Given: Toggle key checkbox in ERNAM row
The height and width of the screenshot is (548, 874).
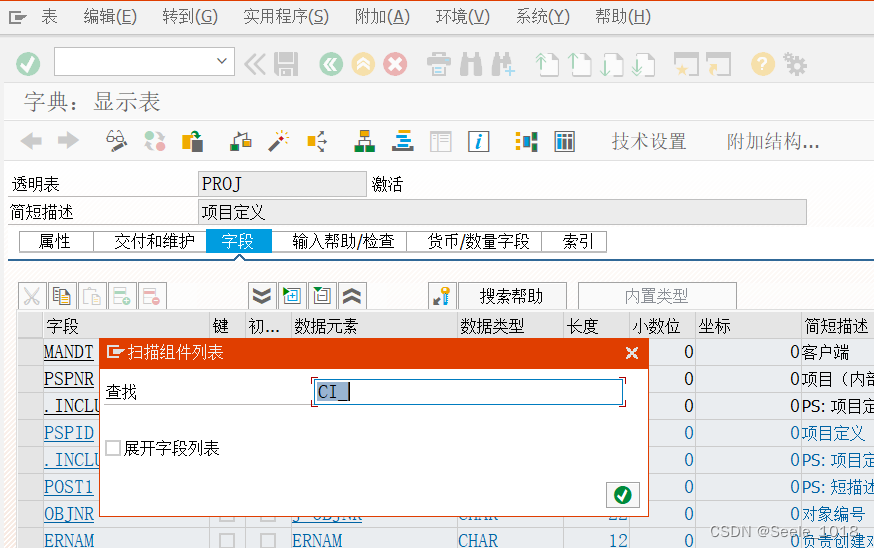Looking at the screenshot, I should tap(227, 540).
